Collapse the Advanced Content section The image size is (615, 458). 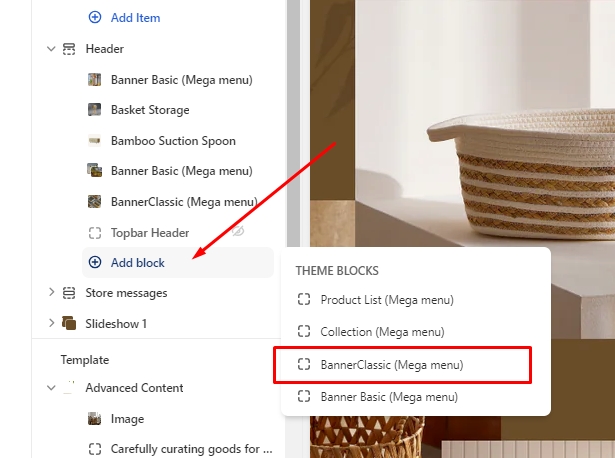click(x=51, y=388)
